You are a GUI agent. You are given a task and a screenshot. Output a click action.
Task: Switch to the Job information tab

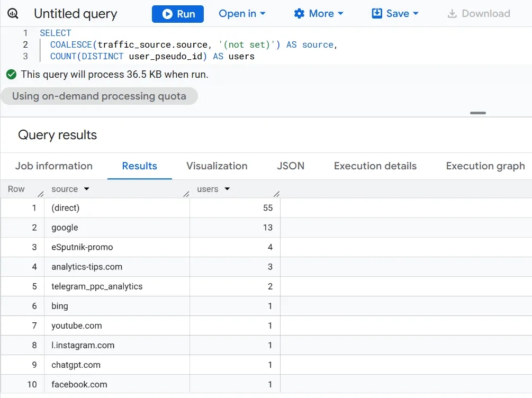(x=54, y=166)
